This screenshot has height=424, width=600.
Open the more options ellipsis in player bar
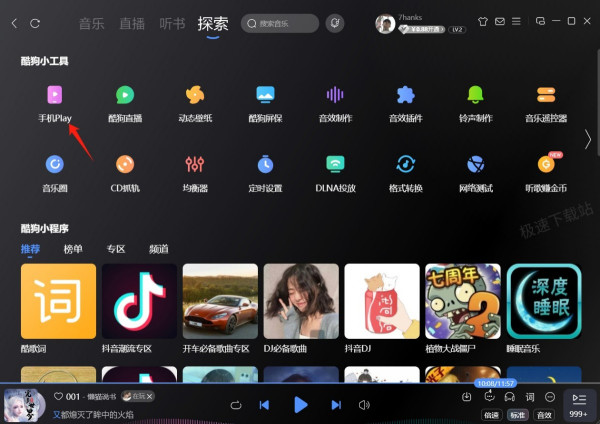coord(550,397)
